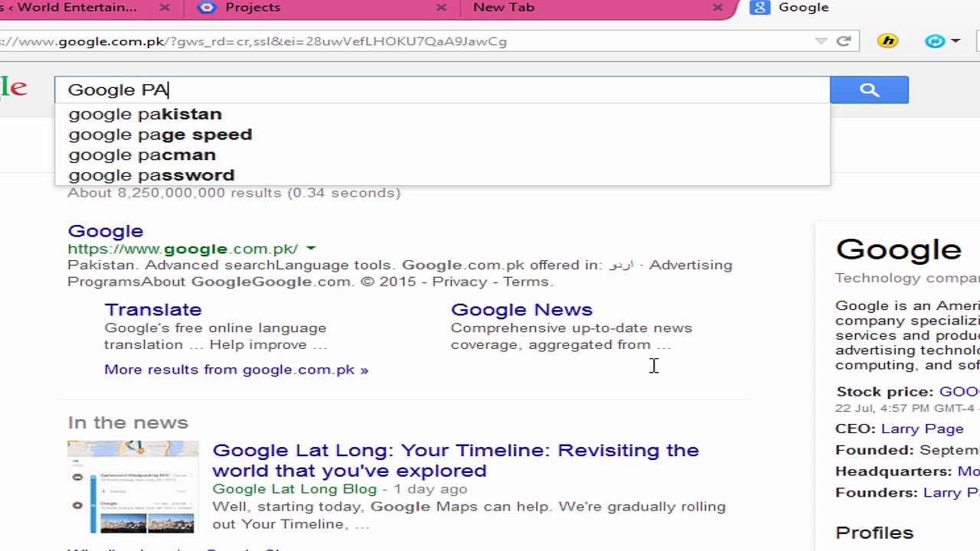Switch to the New Tab tab
980x551 pixels.
click(x=597, y=8)
